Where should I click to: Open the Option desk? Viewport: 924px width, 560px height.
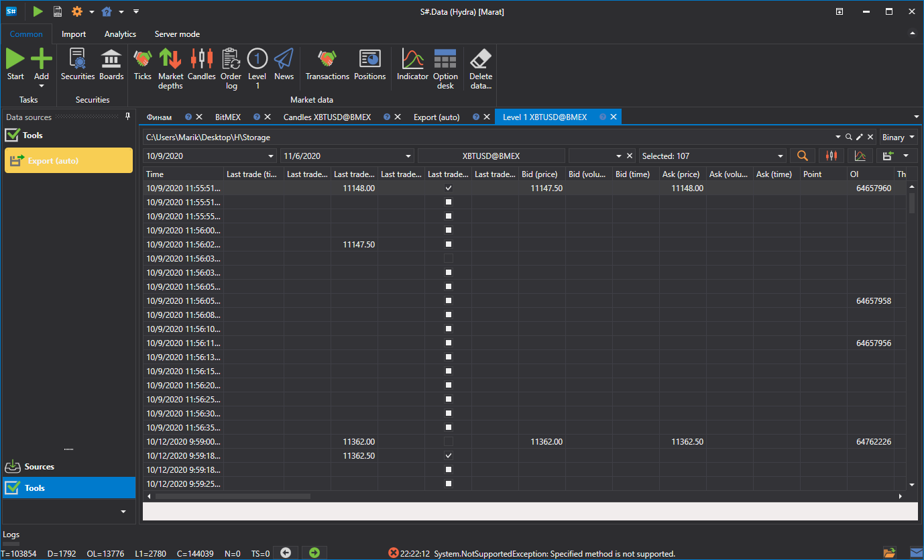pyautogui.click(x=445, y=69)
